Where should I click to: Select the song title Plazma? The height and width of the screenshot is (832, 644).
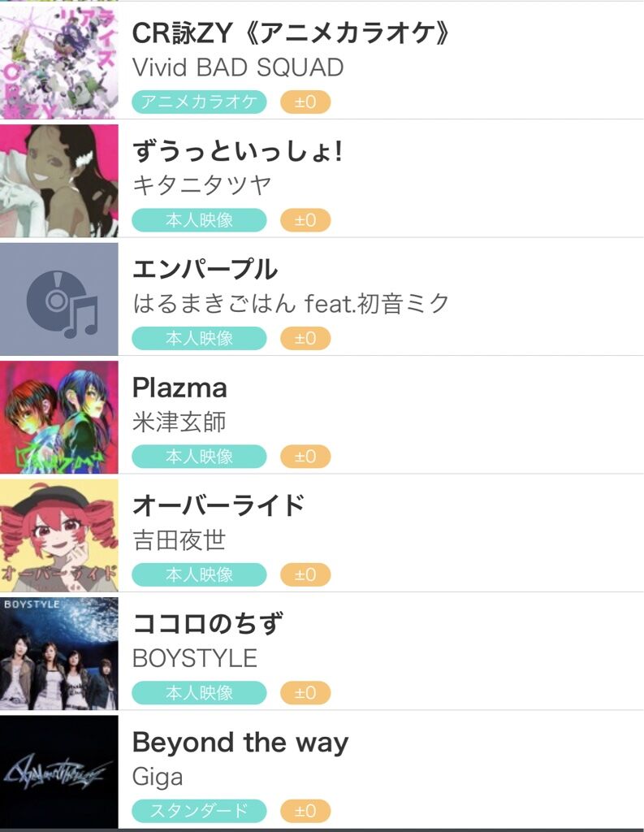click(179, 388)
